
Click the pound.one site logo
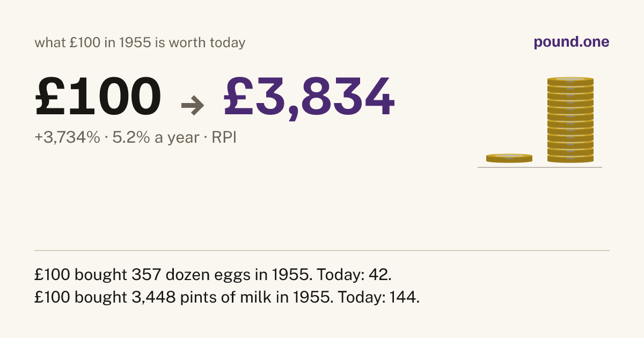tap(572, 43)
